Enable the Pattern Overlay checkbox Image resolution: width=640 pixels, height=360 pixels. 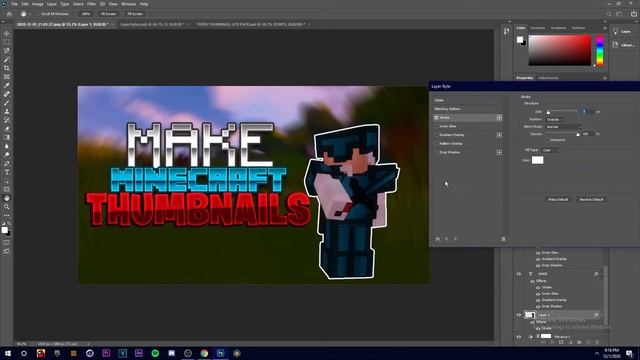pos(436,144)
